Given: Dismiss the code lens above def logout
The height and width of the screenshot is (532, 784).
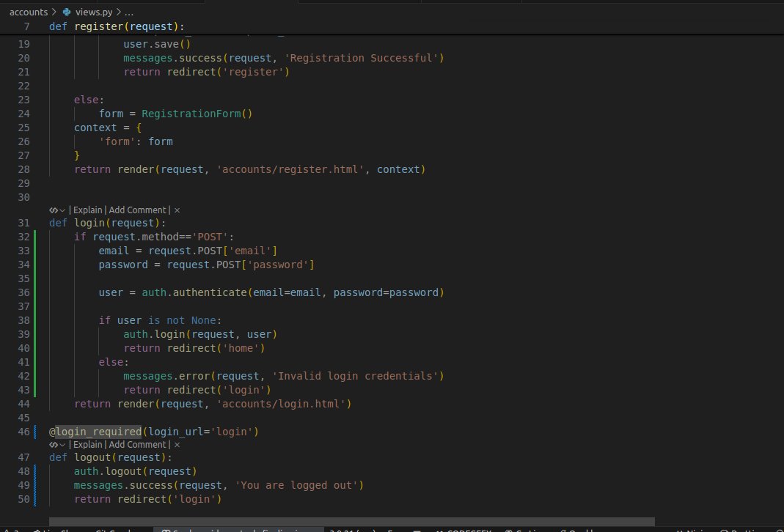Looking at the screenshot, I should click(177, 445).
